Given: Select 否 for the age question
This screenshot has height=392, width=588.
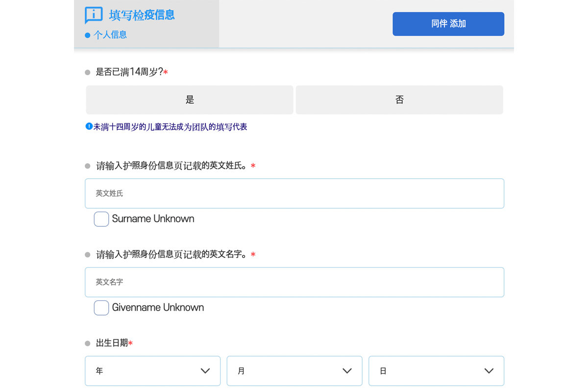Looking at the screenshot, I should click(399, 99).
